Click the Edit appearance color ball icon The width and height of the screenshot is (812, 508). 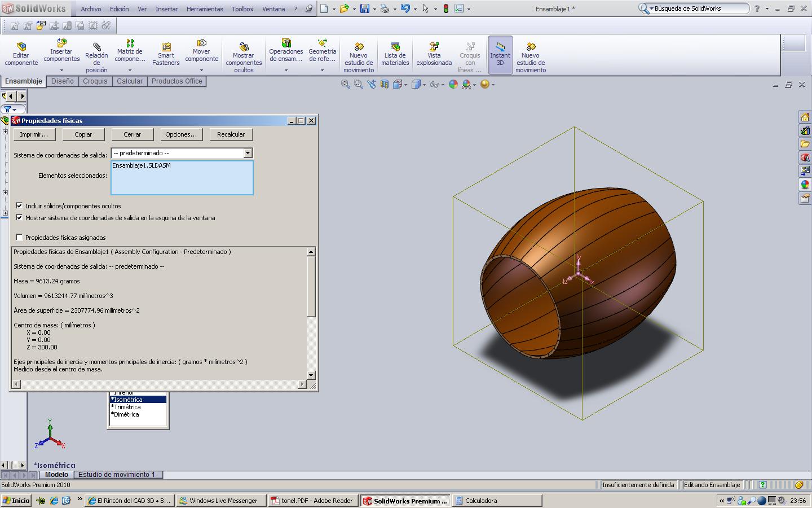(x=453, y=84)
